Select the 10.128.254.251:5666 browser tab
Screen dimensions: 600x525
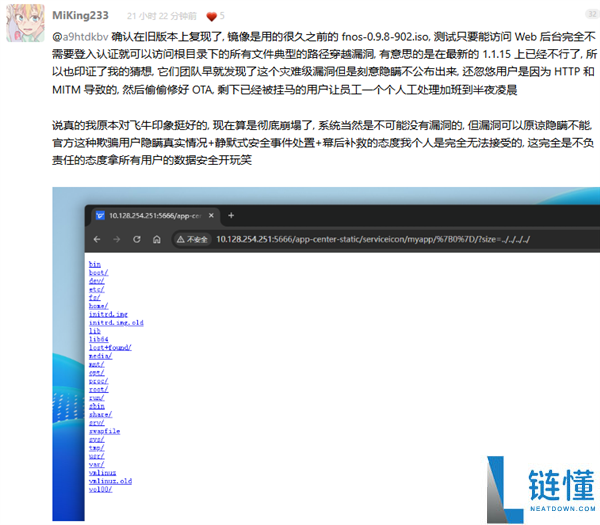155,216
